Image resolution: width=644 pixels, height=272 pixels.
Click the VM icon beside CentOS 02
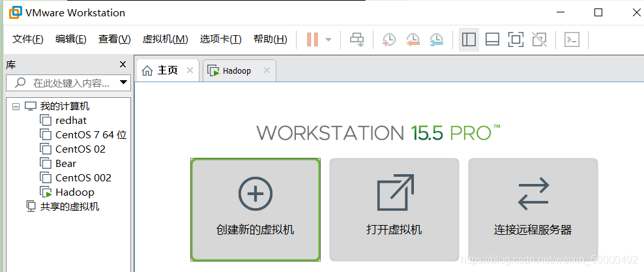[x=45, y=149]
